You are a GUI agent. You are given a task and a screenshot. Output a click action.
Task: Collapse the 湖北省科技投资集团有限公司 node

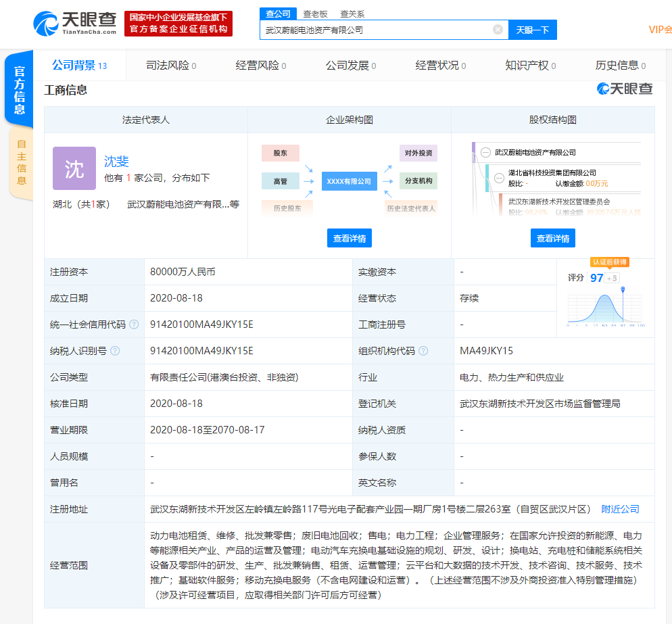click(499, 178)
